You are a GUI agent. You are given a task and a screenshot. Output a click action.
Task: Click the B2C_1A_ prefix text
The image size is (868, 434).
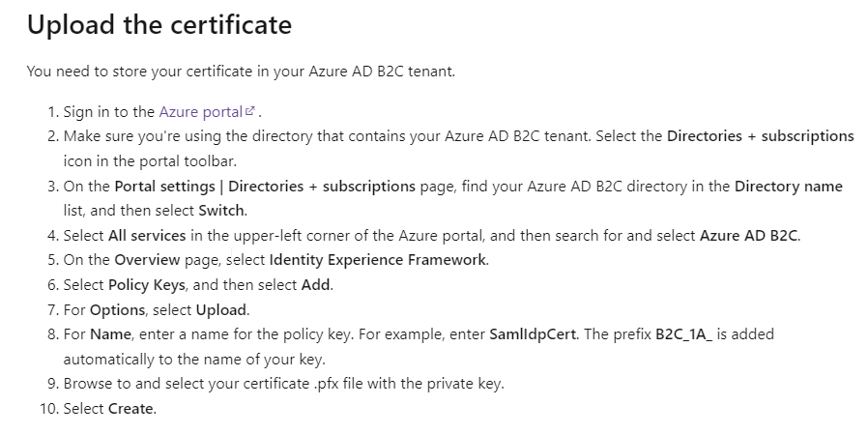(x=683, y=334)
